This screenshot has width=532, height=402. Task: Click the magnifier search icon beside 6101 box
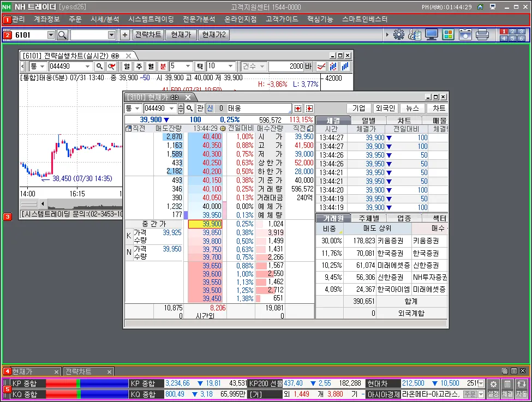click(62, 35)
